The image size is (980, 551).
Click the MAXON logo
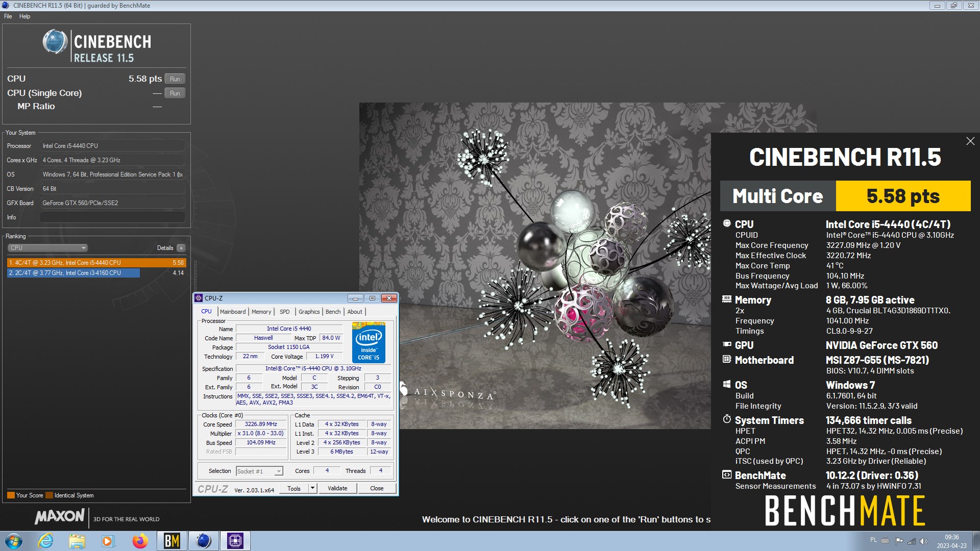59,516
